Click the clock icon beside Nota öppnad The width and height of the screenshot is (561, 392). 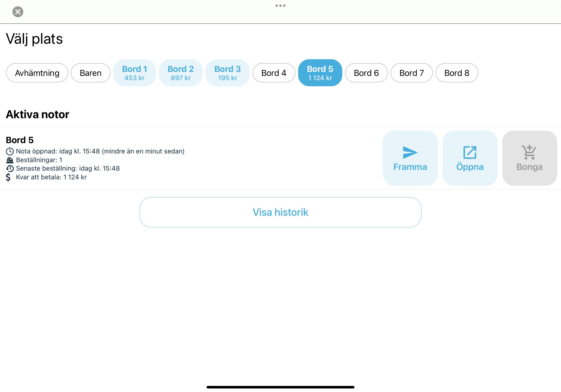tap(10, 151)
